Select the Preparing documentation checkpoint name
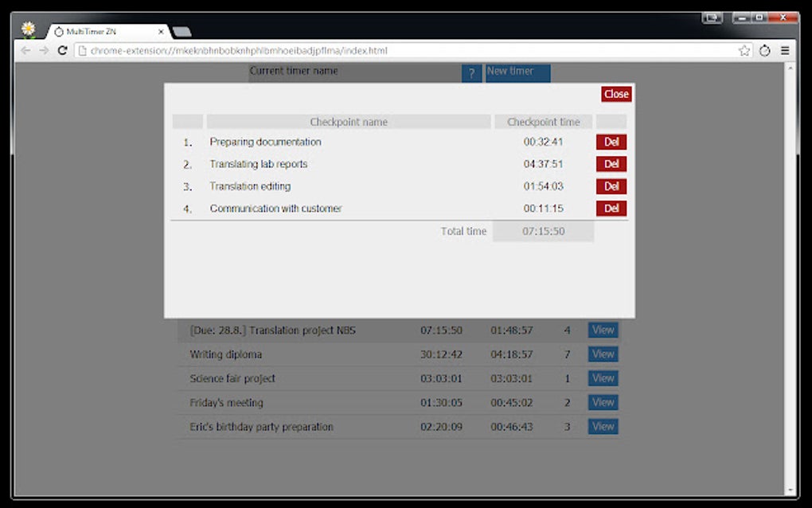This screenshot has height=508, width=812. 265,142
